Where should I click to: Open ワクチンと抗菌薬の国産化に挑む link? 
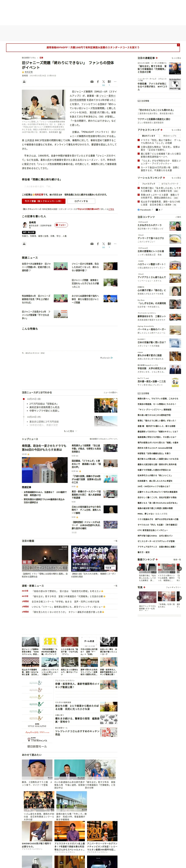154,119
